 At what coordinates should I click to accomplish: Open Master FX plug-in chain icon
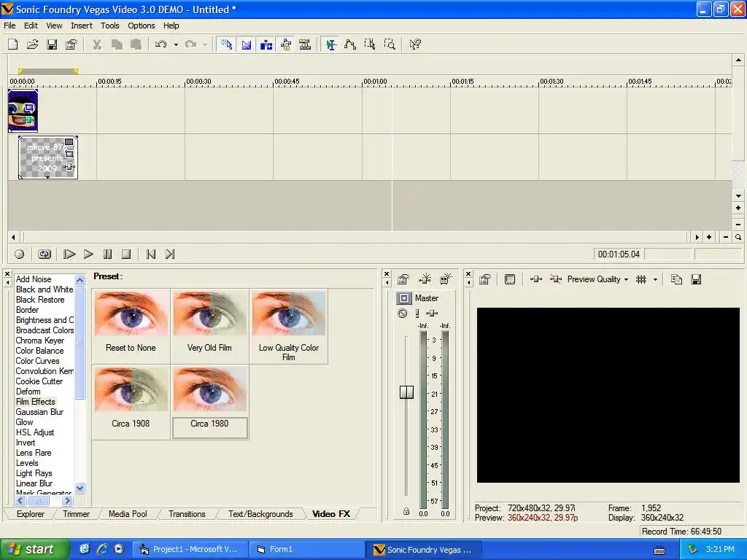point(432,313)
